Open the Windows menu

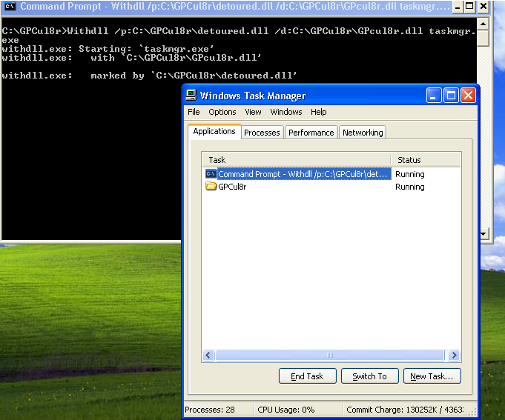pos(286,112)
